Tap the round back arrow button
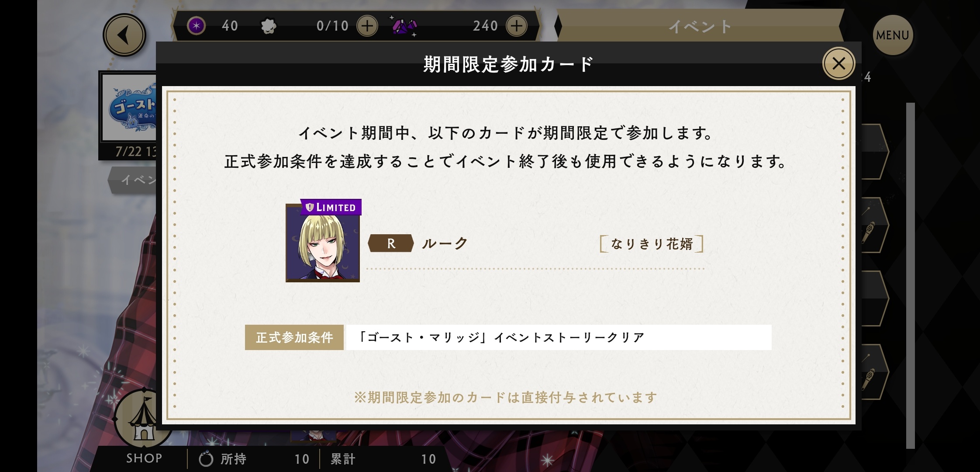Screen dimensions: 980x472 tap(124, 35)
